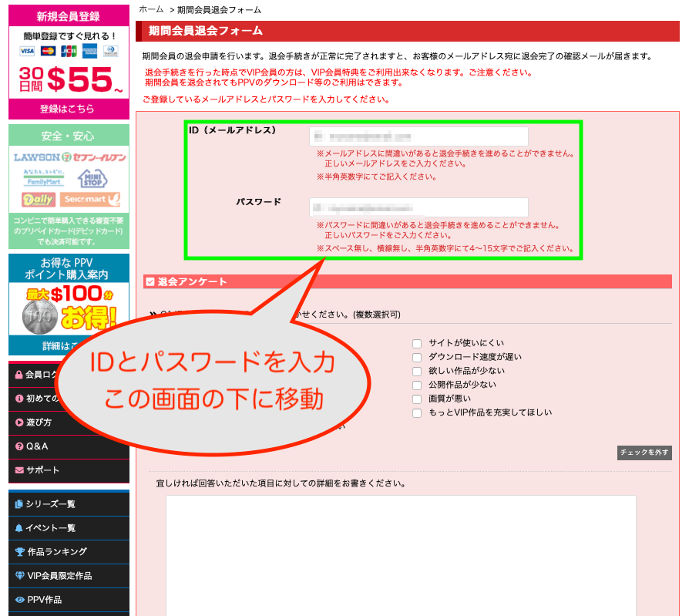Select the 画質が悪い checkbox

417,399
